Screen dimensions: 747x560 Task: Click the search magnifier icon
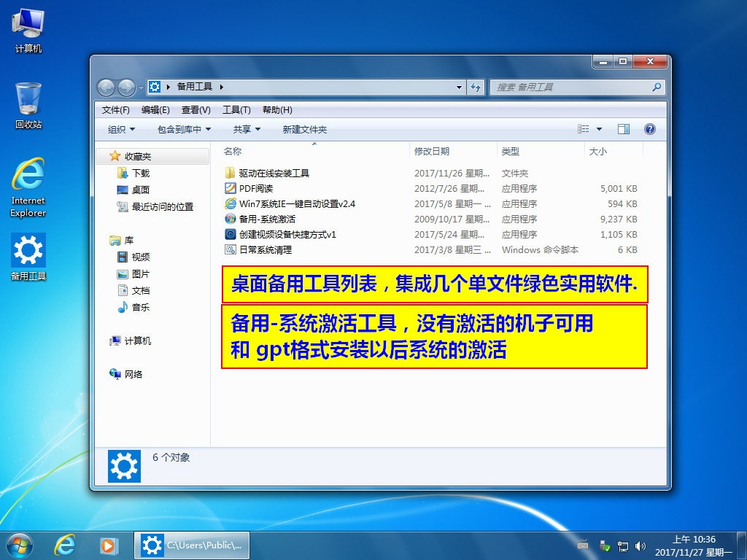pos(657,87)
